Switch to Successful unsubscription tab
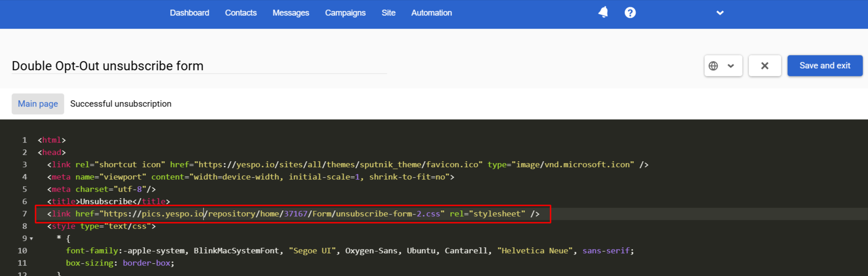This screenshot has width=868, height=276. tap(121, 104)
